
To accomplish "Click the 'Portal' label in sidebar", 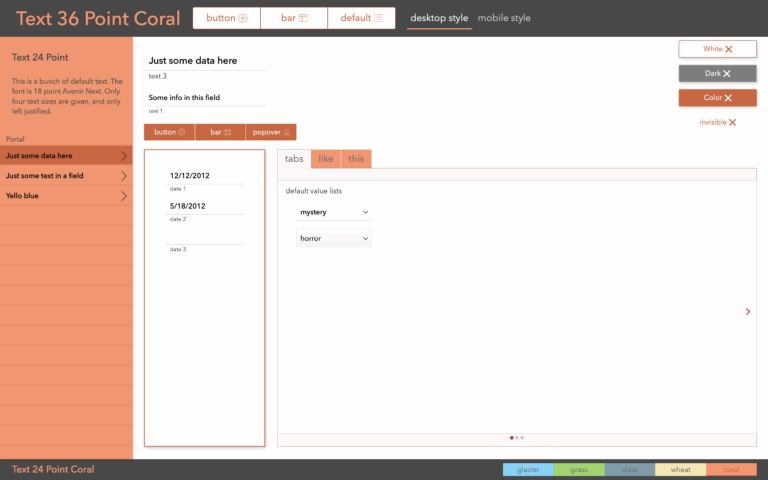I will [x=15, y=139].
